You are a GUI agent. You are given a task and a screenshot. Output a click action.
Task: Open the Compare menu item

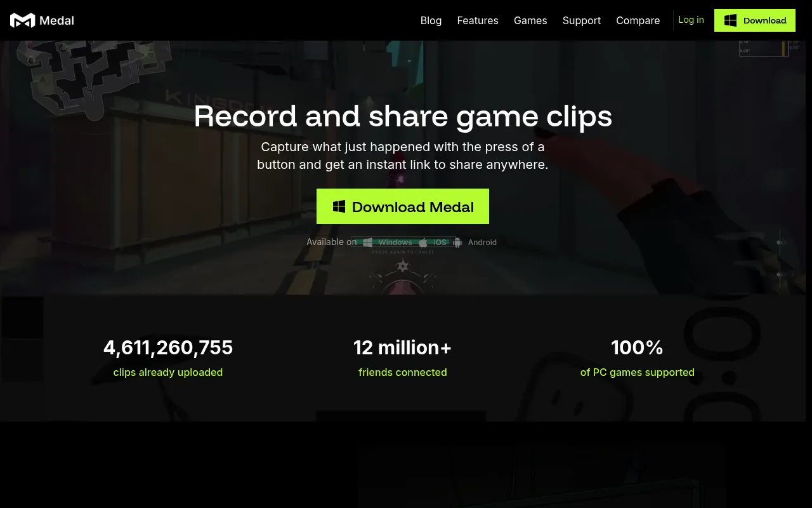(638, 20)
